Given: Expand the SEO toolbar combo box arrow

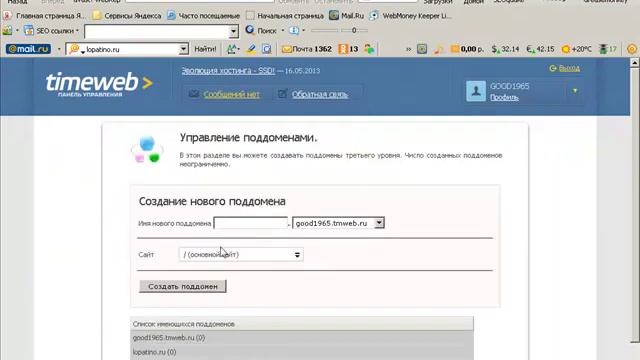Looking at the screenshot, I should [233, 31].
